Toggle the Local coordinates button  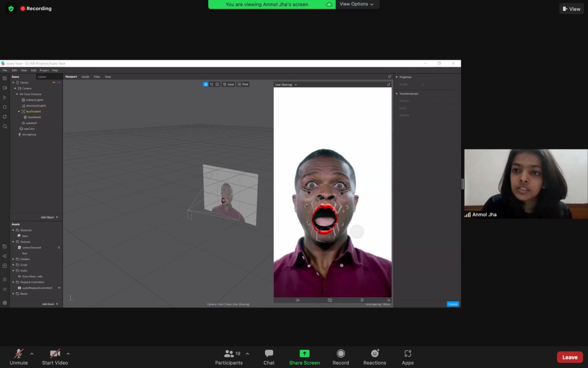(x=229, y=84)
